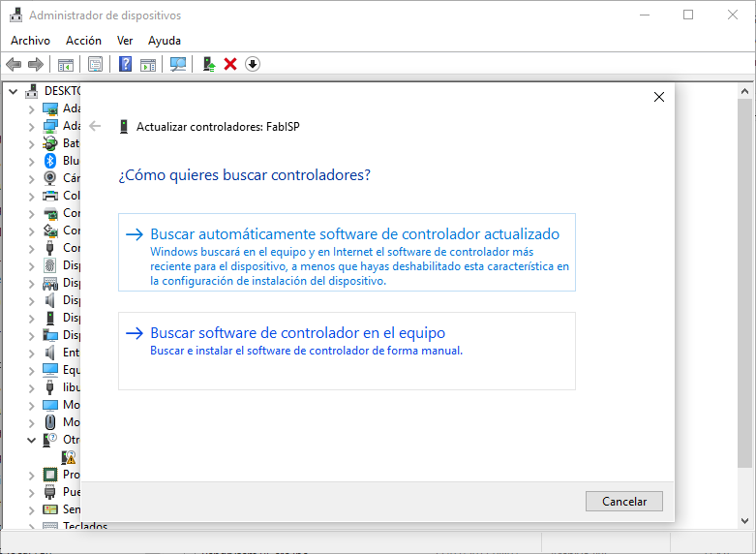Select the sensors category icon in the tree
This screenshot has height=554, width=756.
click(50, 509)
